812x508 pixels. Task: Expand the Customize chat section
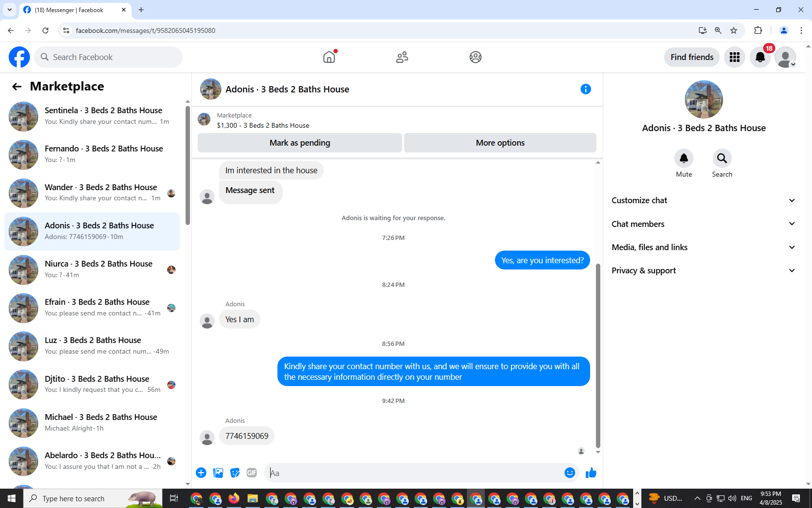tap(703, 200)
